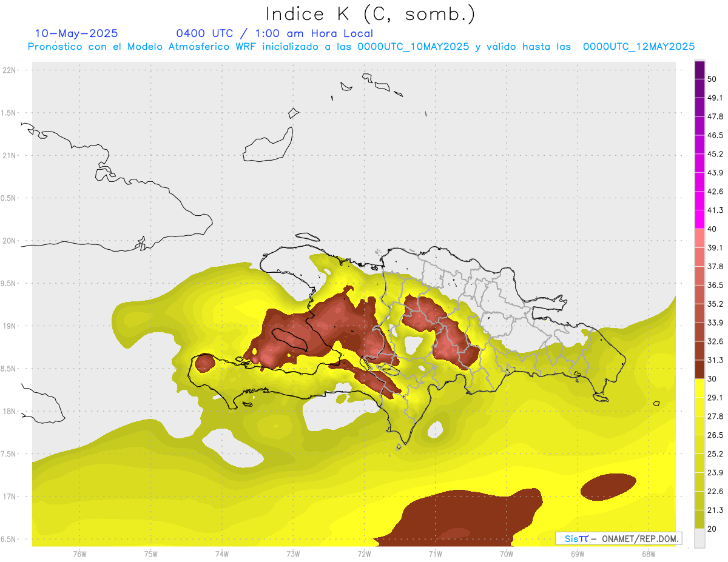Click '0400 UTC / 1:00 am Hora Local' time text
This screenshot has width=728, height=562.
point(275,33)
